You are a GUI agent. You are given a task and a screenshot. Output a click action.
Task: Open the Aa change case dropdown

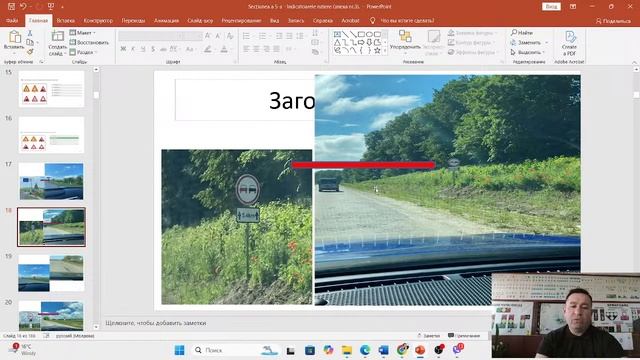coord(190,49)
